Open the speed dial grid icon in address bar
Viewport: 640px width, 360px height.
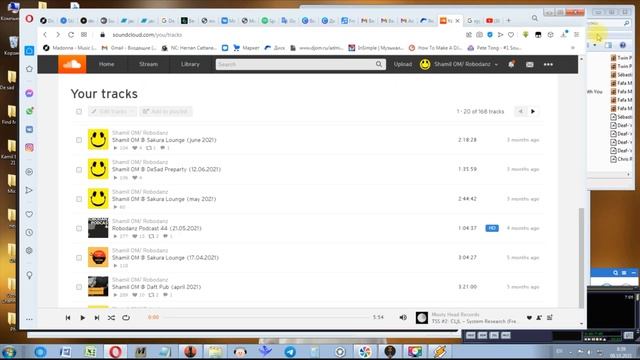tap(84, 35)
